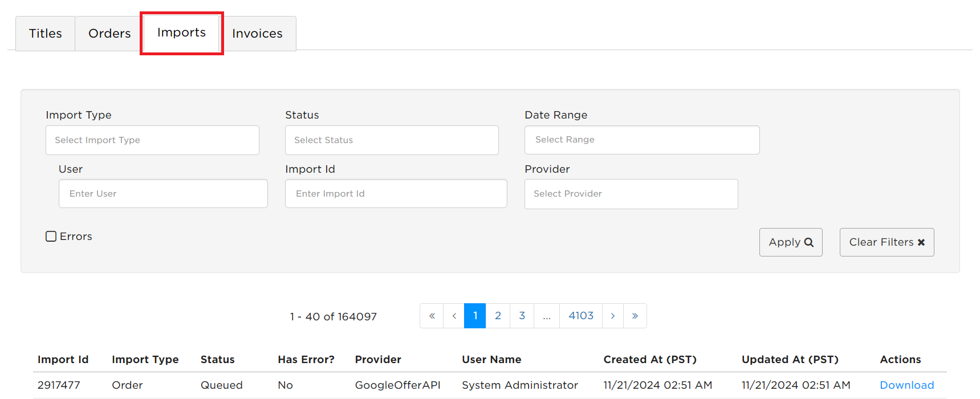Expand the Select Provider dropdown
980x399 pixels.
pos(631,194)
